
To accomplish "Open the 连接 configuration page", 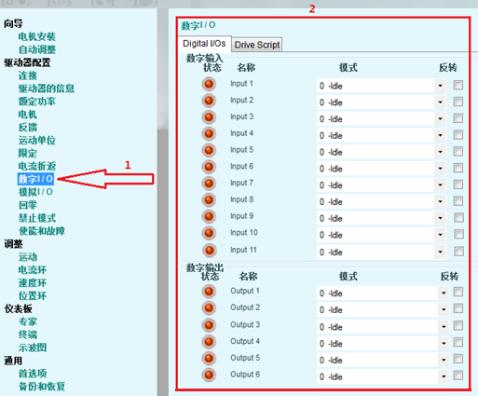I will pos(28,75).
